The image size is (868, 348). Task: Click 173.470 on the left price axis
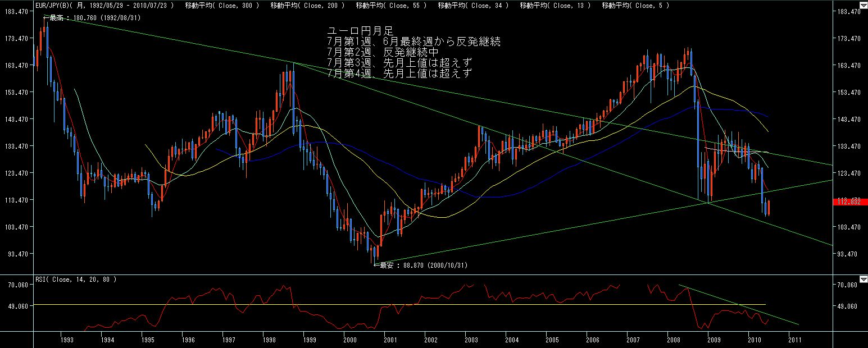coord(15,39)
